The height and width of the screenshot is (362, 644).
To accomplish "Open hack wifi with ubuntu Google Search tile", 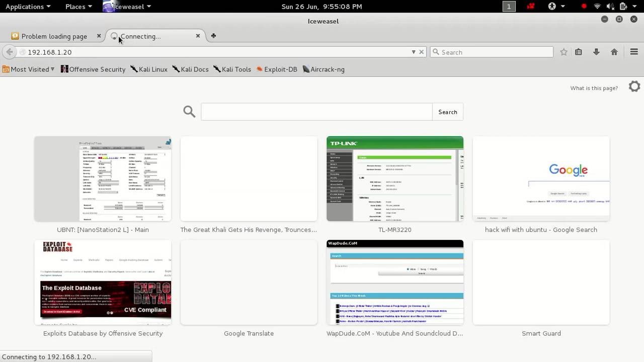I will pos(541,179).
